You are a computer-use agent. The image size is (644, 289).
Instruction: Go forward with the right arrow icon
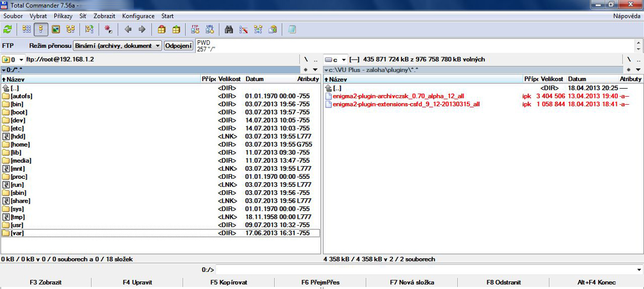(x=142, y=30)
